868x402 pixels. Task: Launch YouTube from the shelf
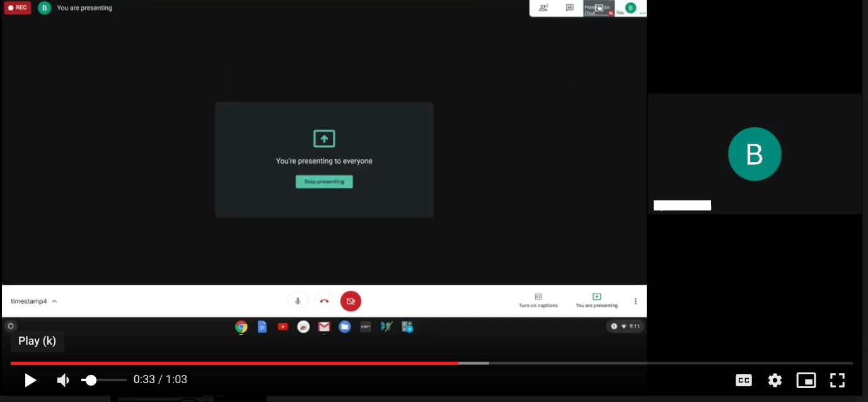coord(283,326)
